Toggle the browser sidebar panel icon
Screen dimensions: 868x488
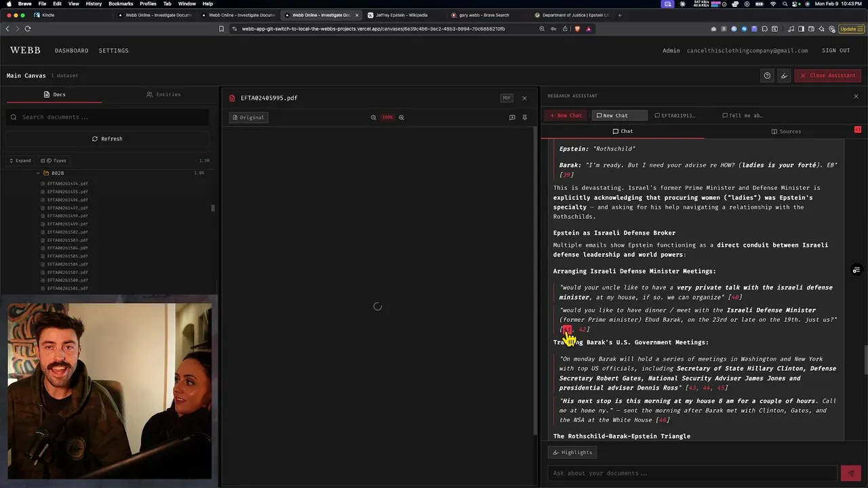point(801,28)
